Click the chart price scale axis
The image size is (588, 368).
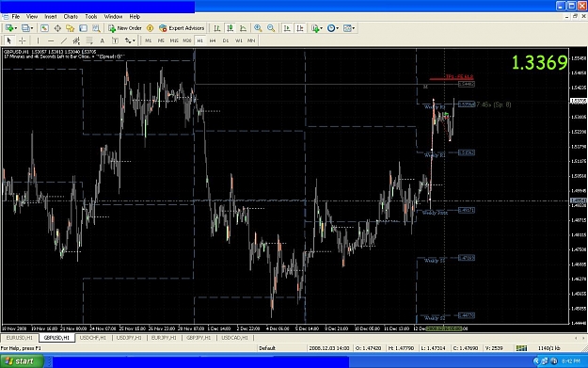579,186
